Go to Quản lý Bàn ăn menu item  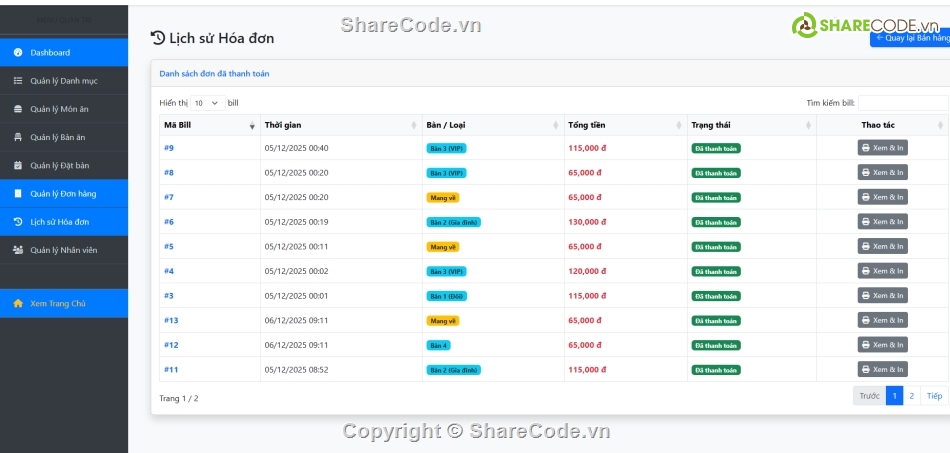point(64,137)
